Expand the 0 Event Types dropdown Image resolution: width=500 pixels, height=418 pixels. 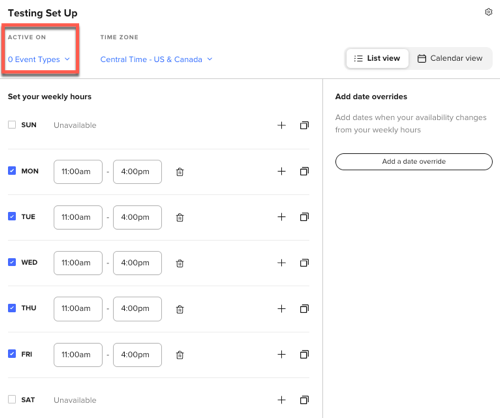39,59
